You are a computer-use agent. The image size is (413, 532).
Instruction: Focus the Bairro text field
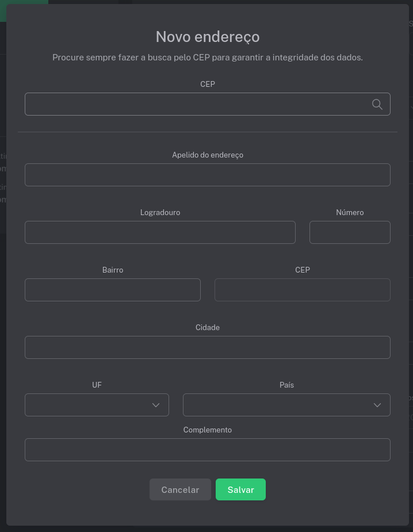click(x=113, y=290)
